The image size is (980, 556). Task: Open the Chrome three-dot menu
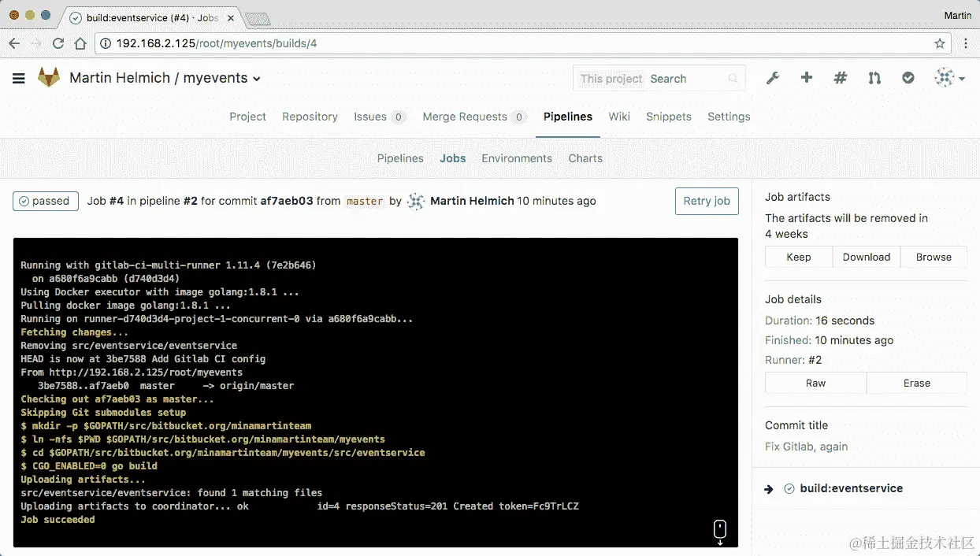(966, 43)
